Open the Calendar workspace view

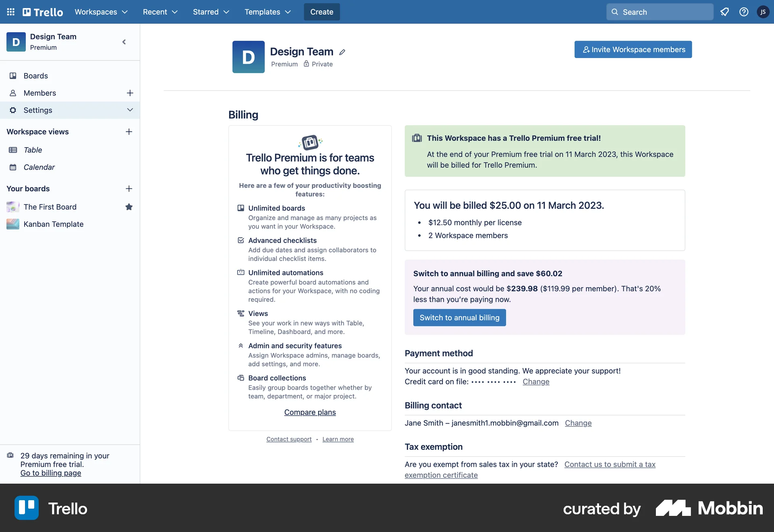(x=39, y=167)
